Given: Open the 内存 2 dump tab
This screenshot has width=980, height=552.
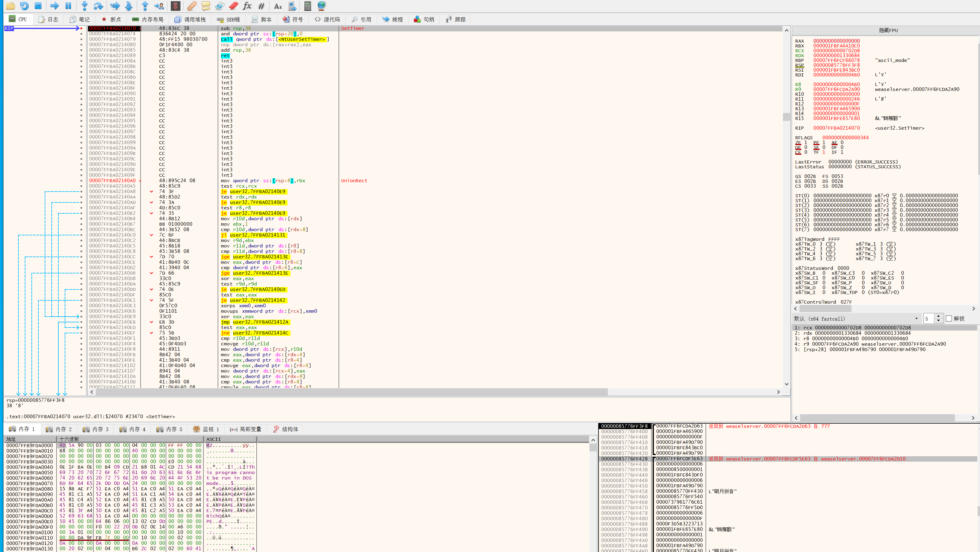Looking at the screenshot, I should click(x=59, y=429).
